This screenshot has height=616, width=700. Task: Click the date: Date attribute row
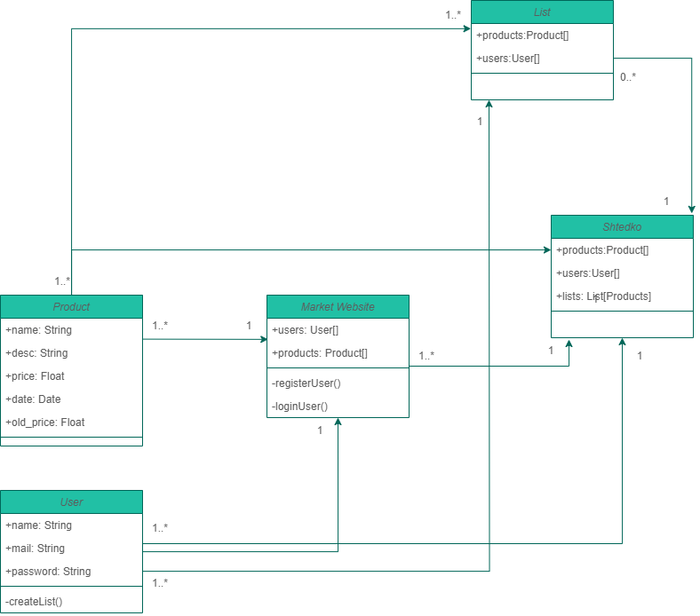click(x=33, y=399)
